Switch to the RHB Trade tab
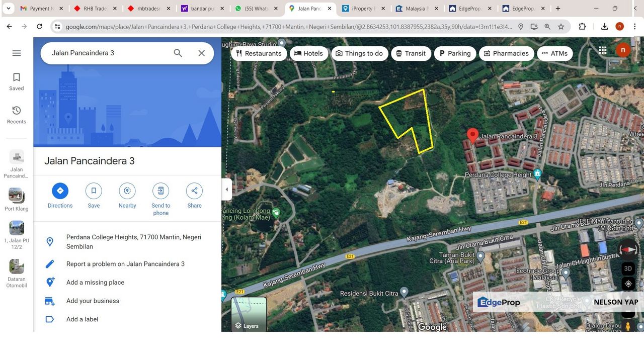 pyautogui.click(x=95, y=9)
